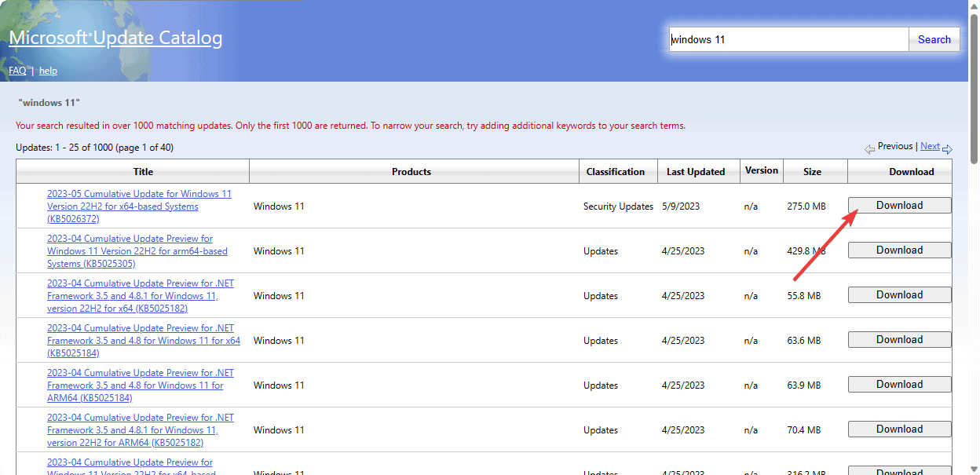This screenshot has height=475, width=980.
Task: Sort results by Last Updated column
Action: [x=696, y=171]
